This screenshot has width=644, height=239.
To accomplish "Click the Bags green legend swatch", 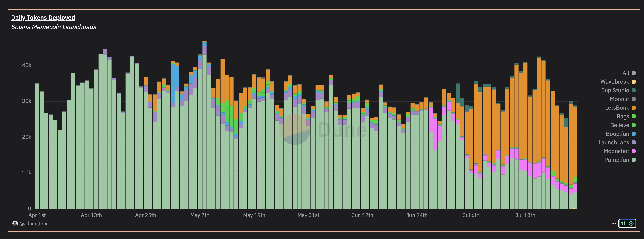I will [634, 116].
